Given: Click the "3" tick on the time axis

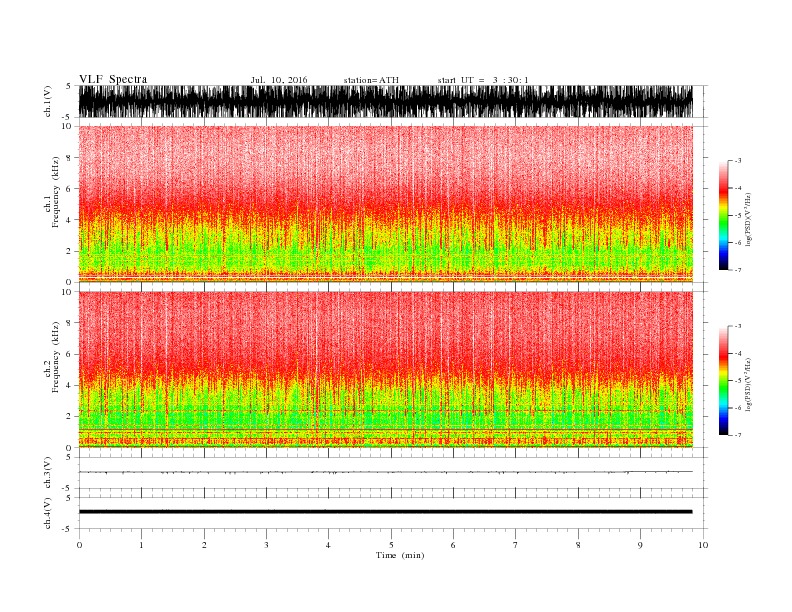Looking at the screenshot, I should (266, 545).
